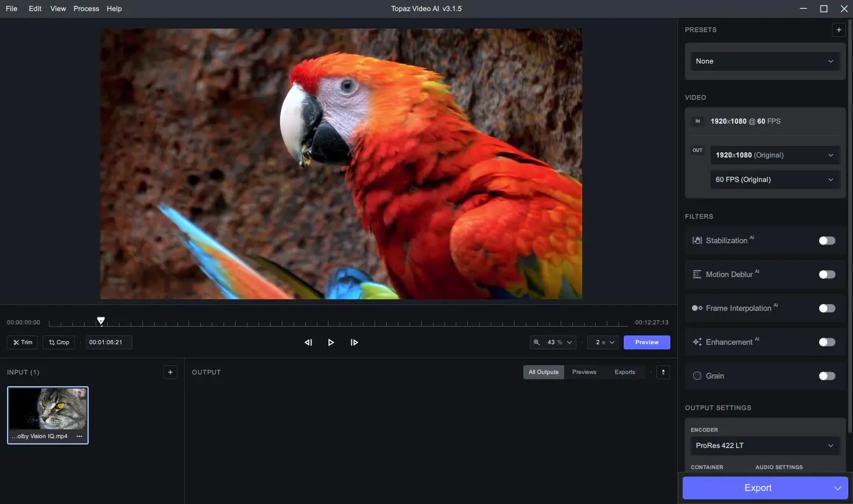Click the end timecode 00:12:27:13
Screen dimensions: 853x504
click(x=652, y=323)
